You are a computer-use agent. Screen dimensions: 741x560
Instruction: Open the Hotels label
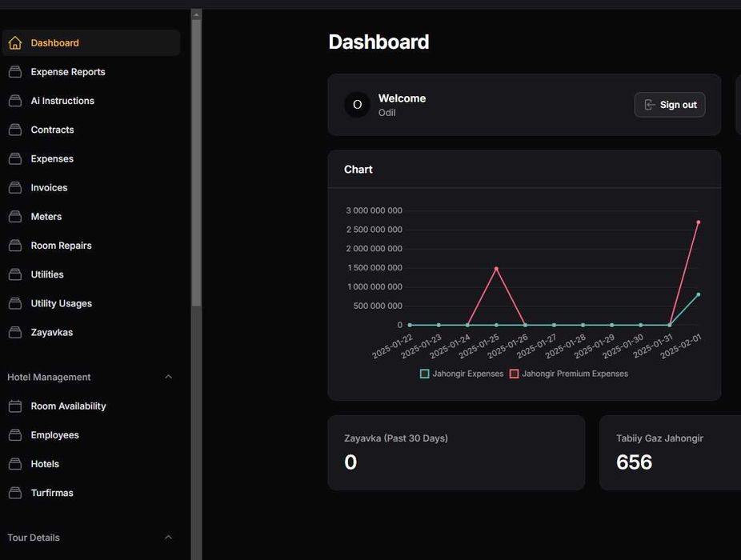[x=45, y=464]
